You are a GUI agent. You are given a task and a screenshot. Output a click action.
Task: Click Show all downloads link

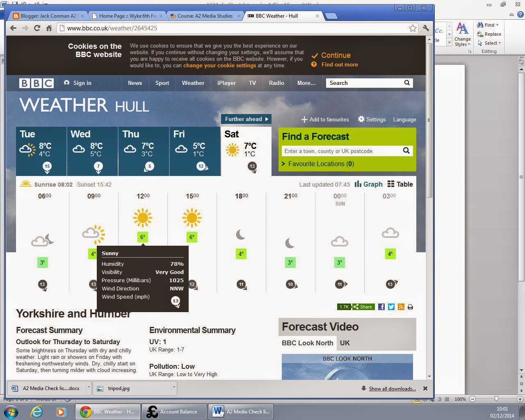pyautogui.click(x=392, y=388)
